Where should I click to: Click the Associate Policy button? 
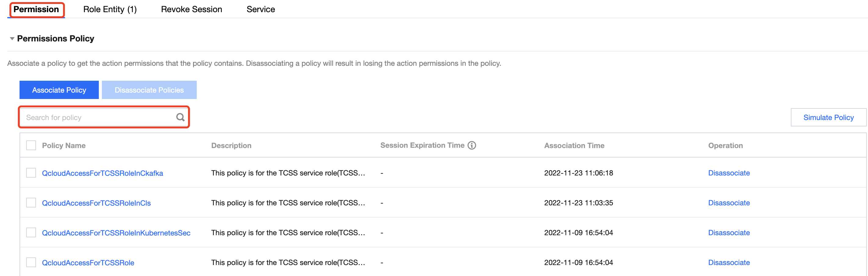[59, 90]
